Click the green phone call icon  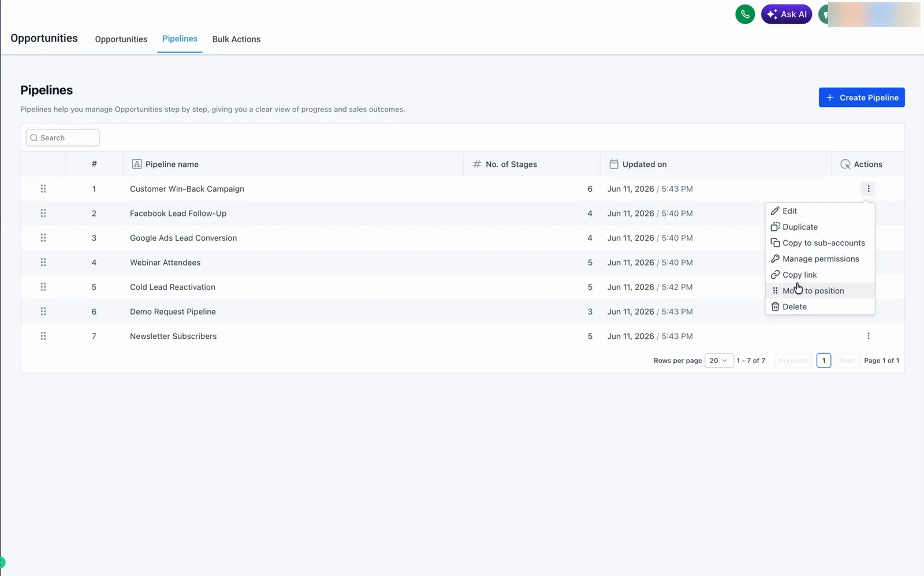[745, 14]
